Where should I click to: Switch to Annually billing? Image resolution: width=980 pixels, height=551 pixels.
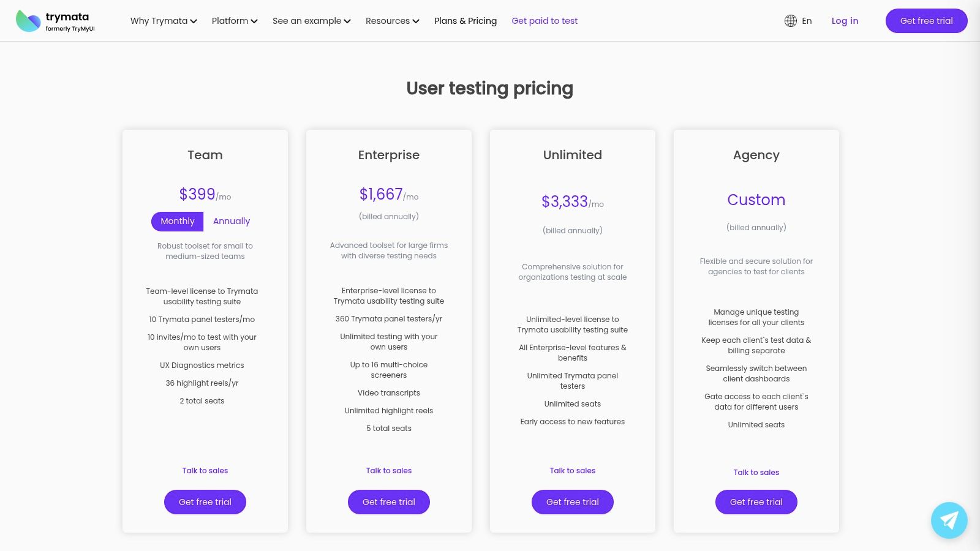pos(231,221)
